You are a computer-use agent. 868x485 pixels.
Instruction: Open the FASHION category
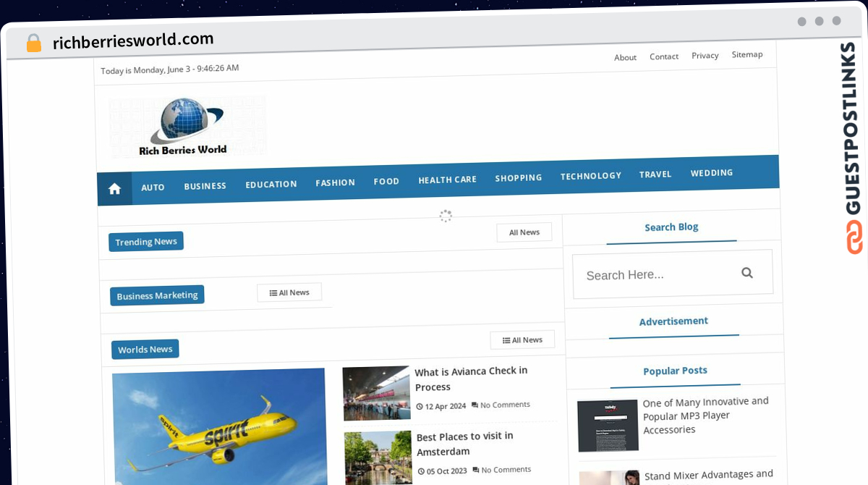pyautogui.click(x=336, y=183)
